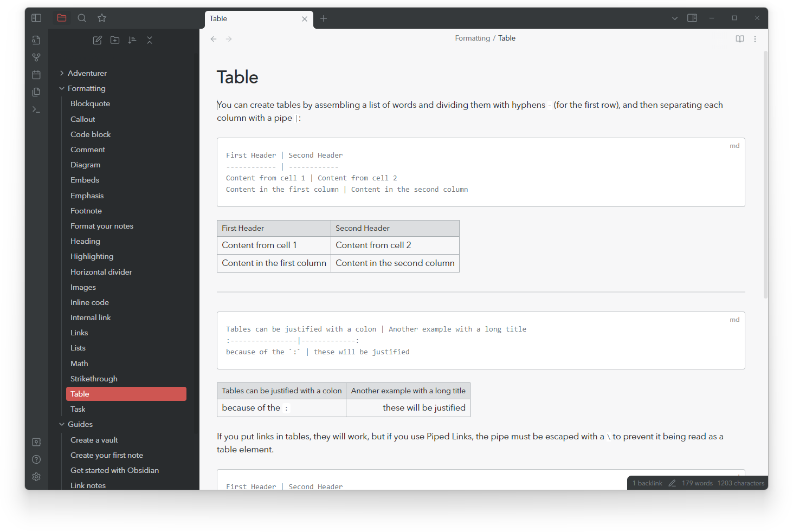
Task: Open the Lists note
Action: [x=78, y=348]
